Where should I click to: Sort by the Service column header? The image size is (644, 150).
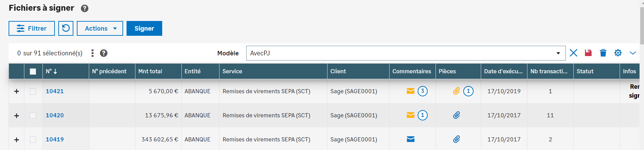(x=232, y=72)
